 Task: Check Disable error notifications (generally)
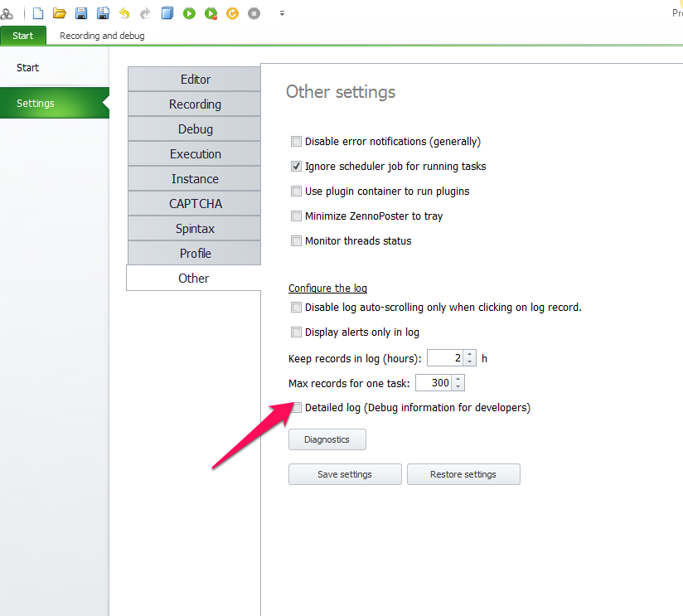(x=296, y=142)
